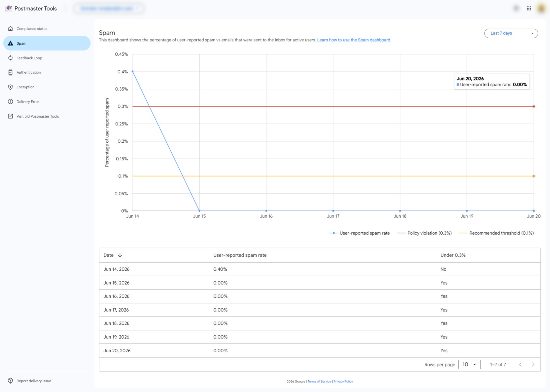Click Yes cell in Jun 20 row

444,350
